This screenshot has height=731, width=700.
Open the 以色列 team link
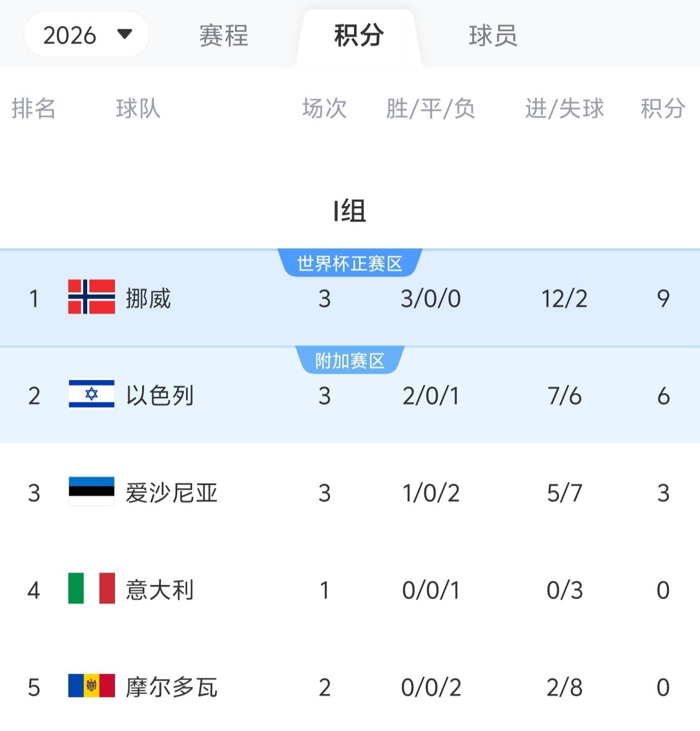159,396
